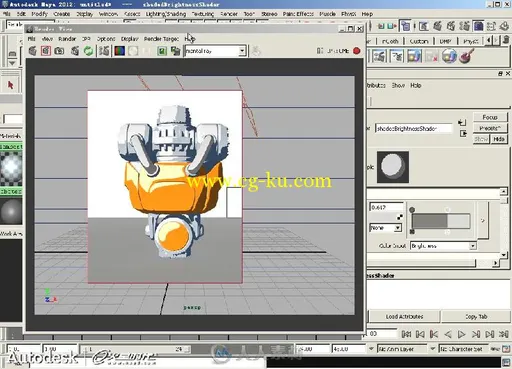The width and height of the screenshot is (512, 369).
Task: Delete ramp entry with square handle below ramp
Action: pos(412,232)
